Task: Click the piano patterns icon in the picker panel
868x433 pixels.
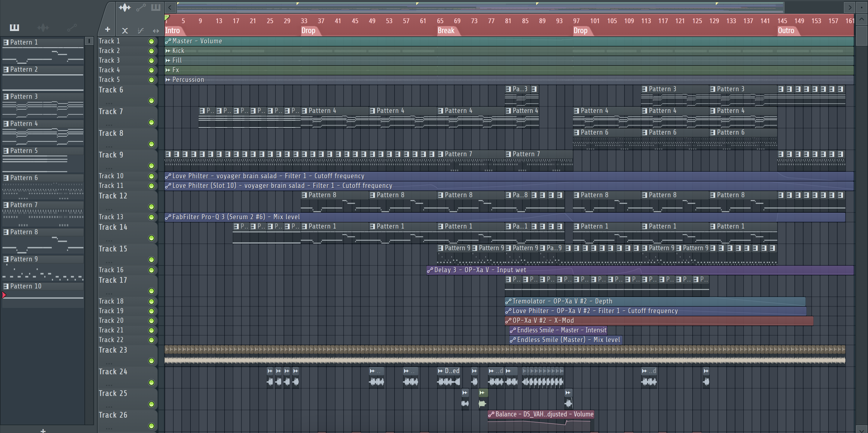Action: click(14, 27)
